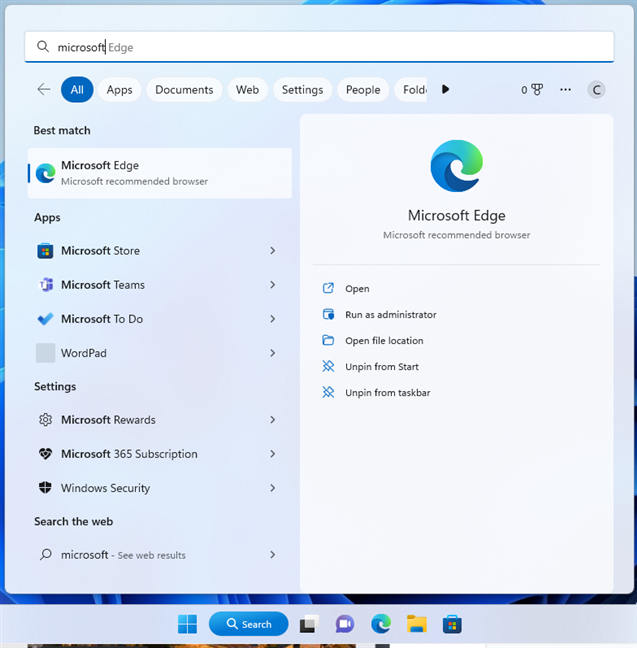
Task: Click the Microsoft Teams app icon
Action: click(x=45, y=285)
